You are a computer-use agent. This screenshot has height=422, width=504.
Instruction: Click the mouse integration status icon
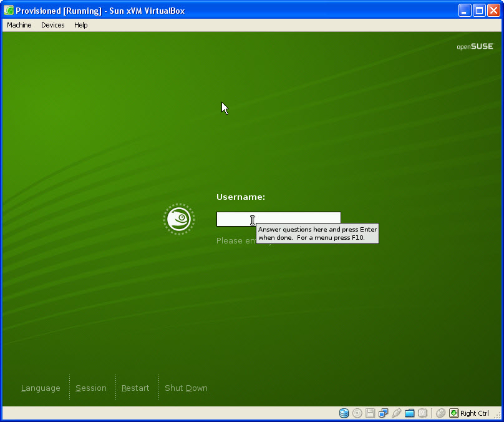tap(440, 413)
